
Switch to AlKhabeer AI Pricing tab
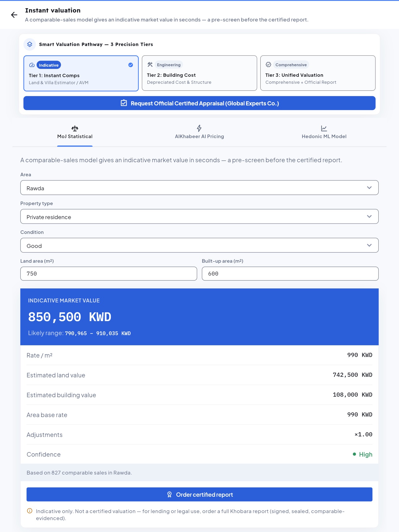point(199,133)
